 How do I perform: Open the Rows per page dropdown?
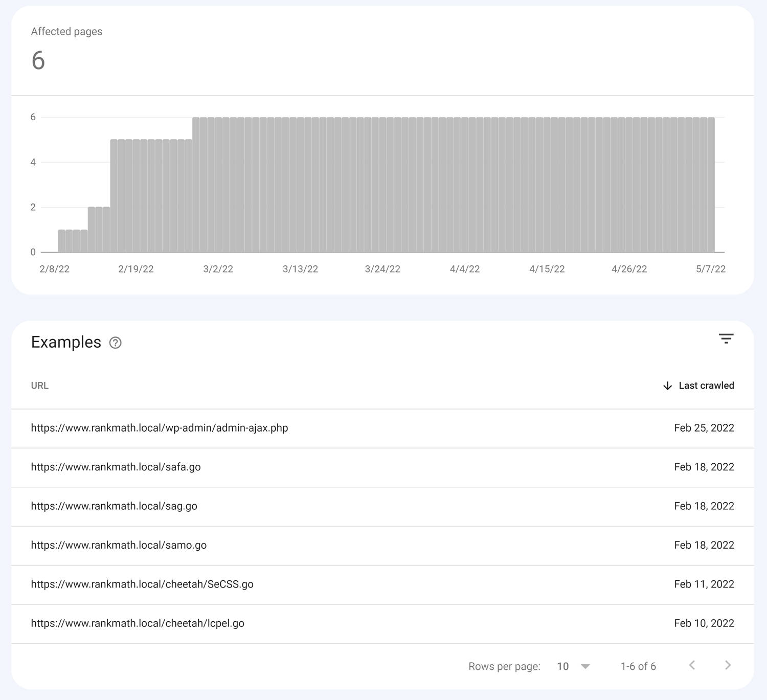[574, 666]
